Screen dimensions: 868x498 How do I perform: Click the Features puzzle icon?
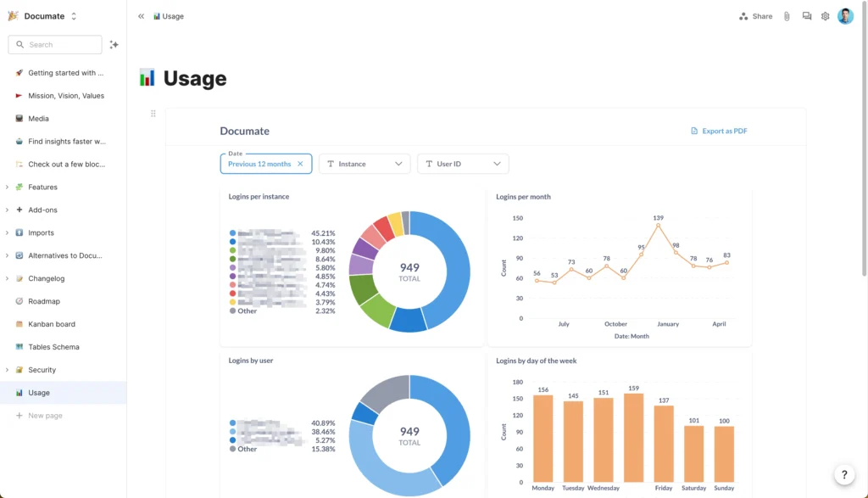(x=19, y=187)
